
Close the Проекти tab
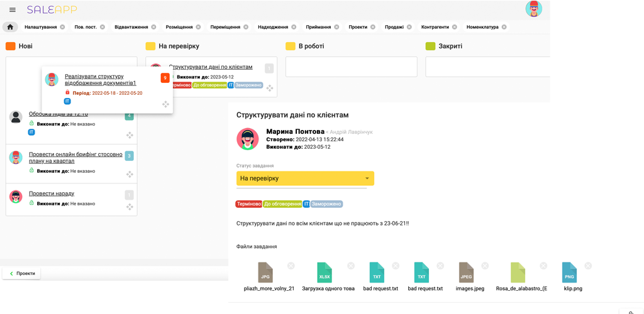372,27
